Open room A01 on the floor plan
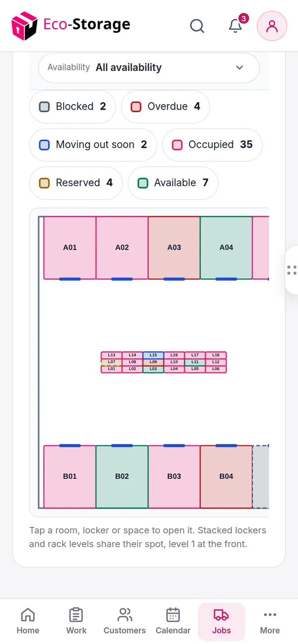Screen dimensions: 298x644 point(70,248)
